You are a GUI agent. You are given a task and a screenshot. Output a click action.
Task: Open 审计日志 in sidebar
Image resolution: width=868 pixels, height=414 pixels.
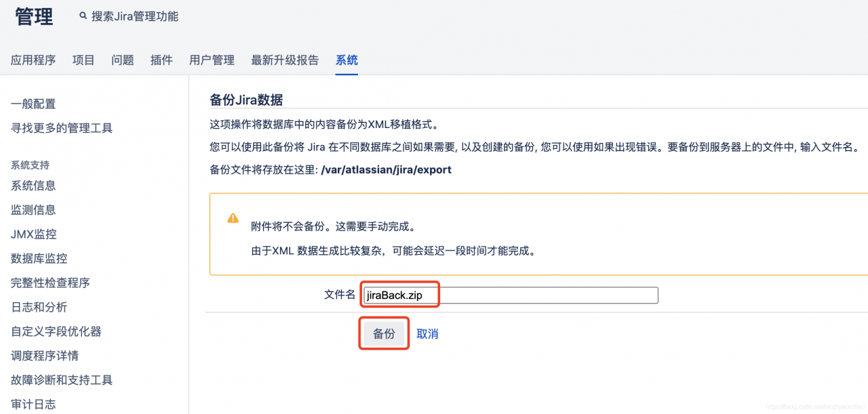[x=33, y=405]
